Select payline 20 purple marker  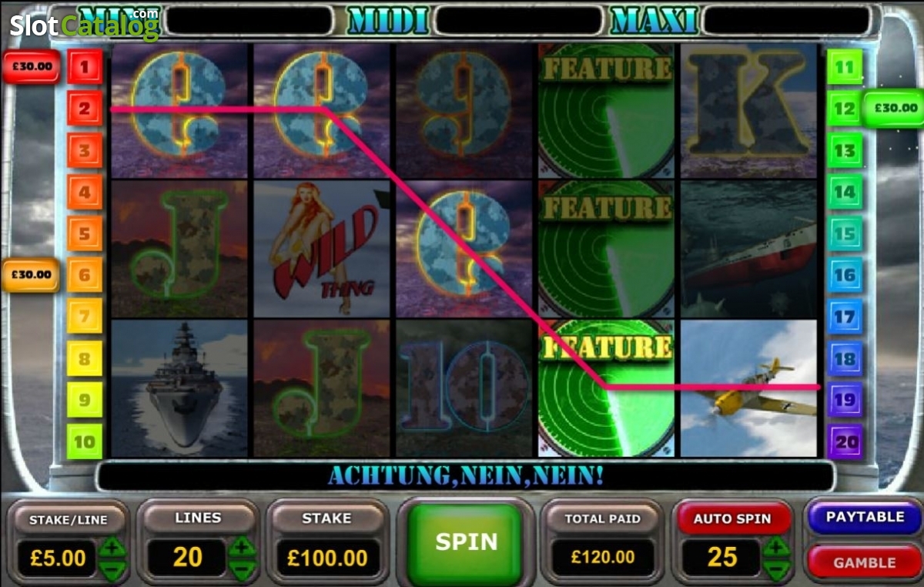tap(844, 441)
